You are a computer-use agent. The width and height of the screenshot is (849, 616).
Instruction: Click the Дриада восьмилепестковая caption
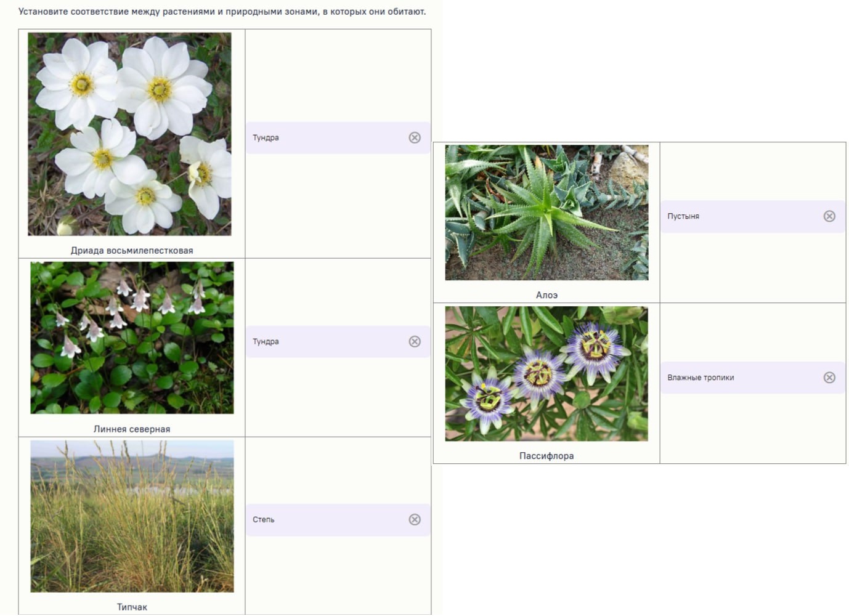click(132, 251)
